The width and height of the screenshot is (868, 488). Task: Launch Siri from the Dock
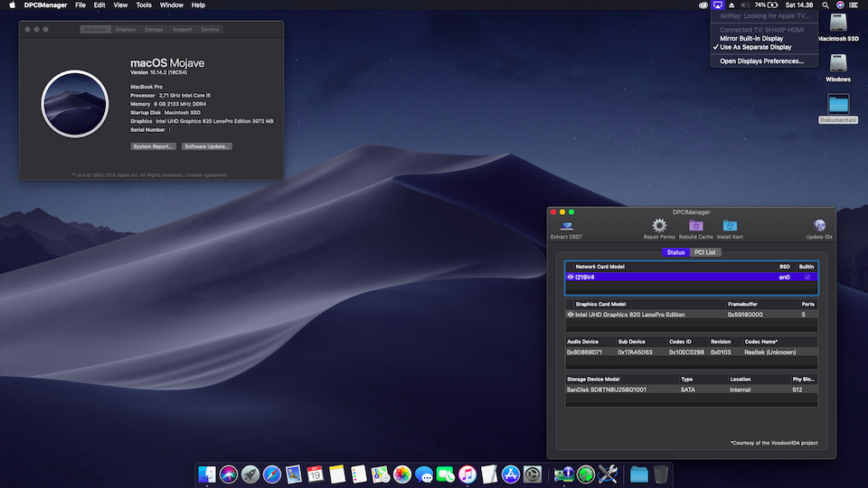[x=229, y=474]
